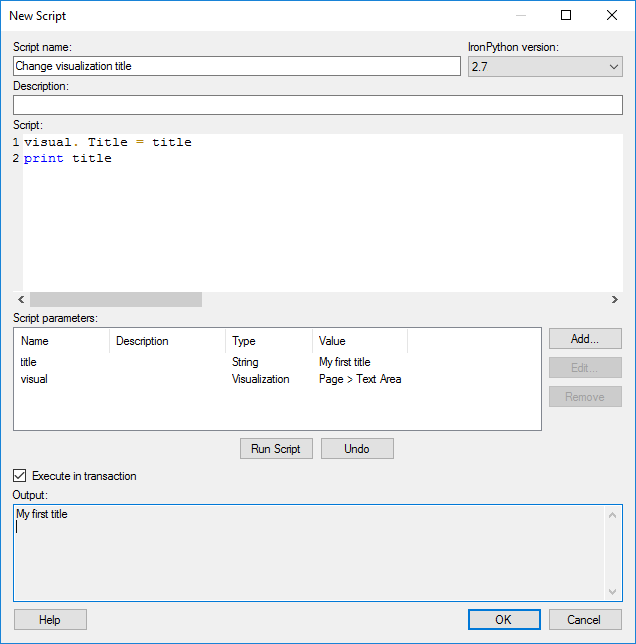This screenshot has height=644, width=636.
Task: Open Help for New Script dialog
Action: click(x=50, y=620)
